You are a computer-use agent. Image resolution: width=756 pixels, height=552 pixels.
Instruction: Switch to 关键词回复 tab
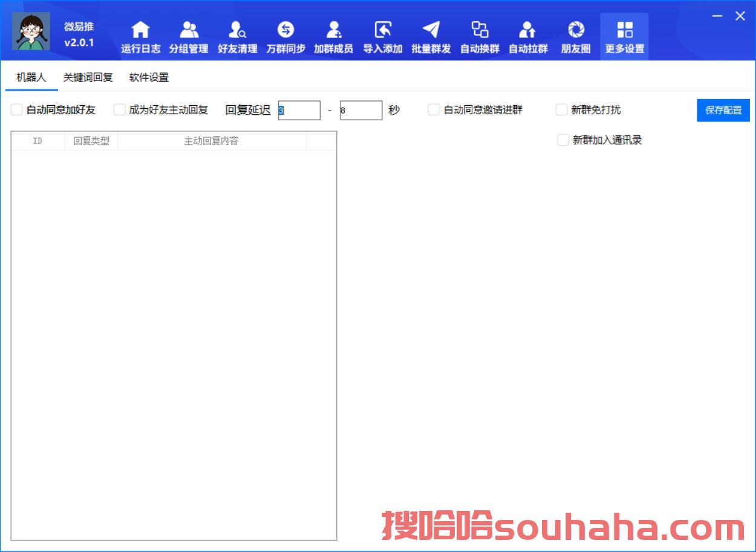coord(88,77)
